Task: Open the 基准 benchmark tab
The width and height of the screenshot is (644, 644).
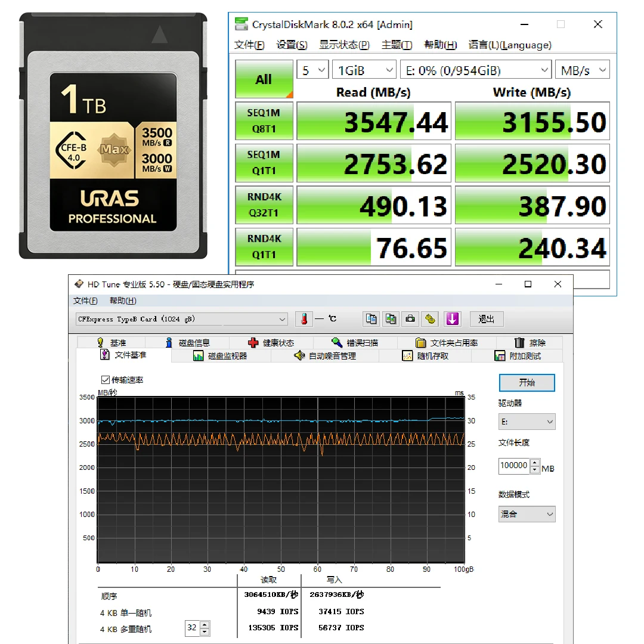Action: click(x=112, y=342)
